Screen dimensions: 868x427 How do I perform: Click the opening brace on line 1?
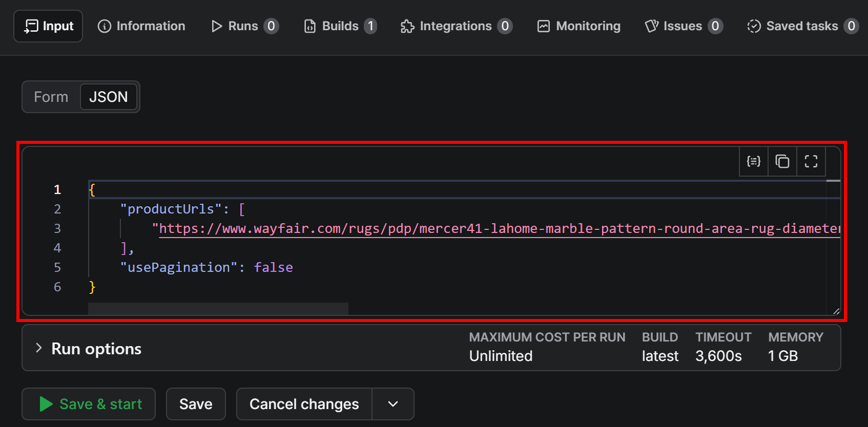point(92,190)
